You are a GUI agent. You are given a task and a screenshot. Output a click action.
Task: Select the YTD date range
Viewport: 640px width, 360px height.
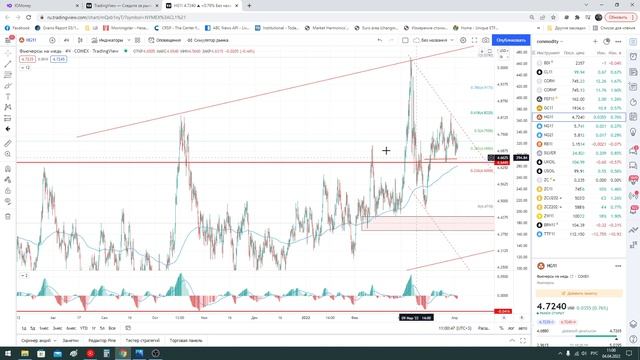pos(84,328)
